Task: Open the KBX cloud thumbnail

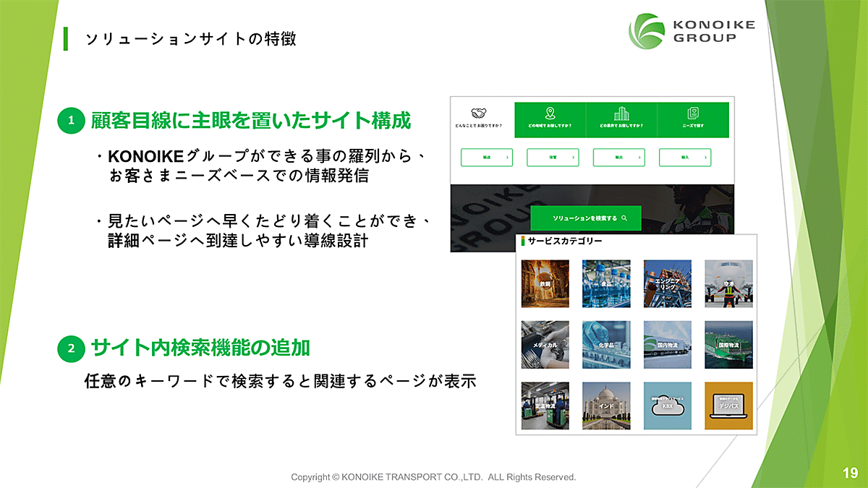Action: coord(668,406)
